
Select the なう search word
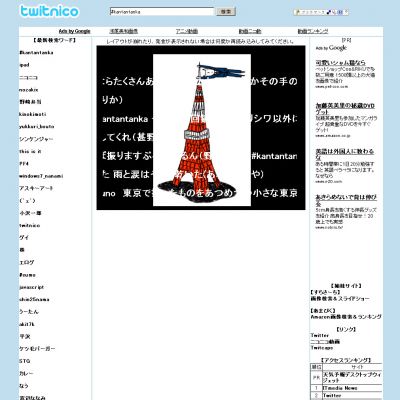coord(24,386)
